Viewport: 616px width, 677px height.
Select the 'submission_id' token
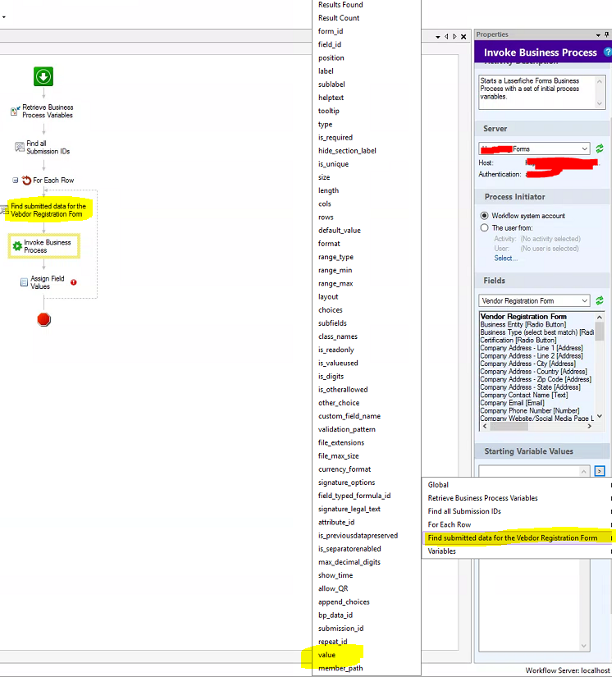coord(341,629)
